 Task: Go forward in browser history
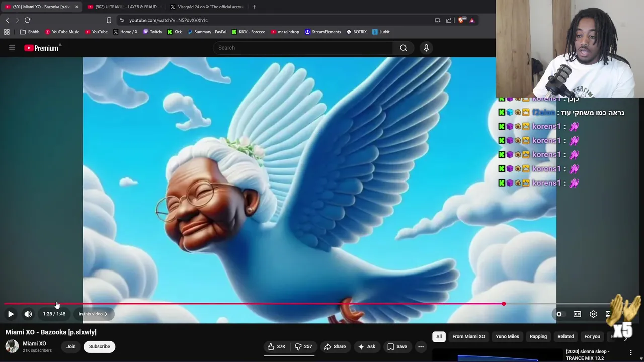coord(17,20)
